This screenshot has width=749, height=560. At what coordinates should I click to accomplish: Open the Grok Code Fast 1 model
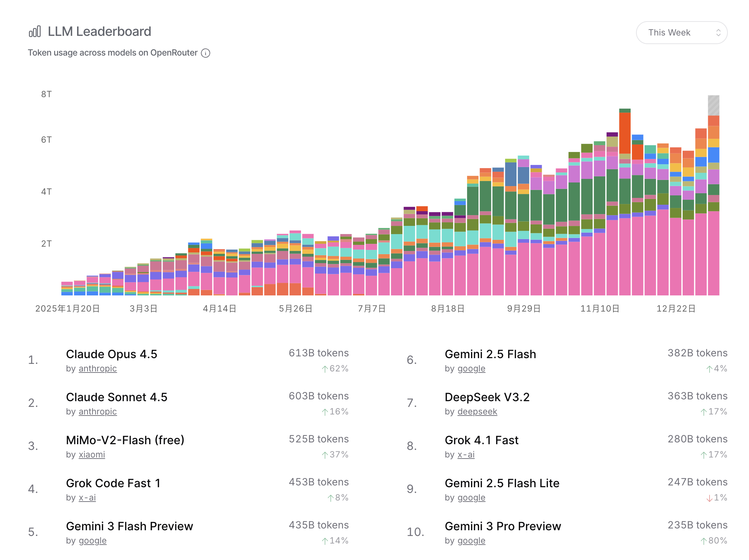(113, 483)
